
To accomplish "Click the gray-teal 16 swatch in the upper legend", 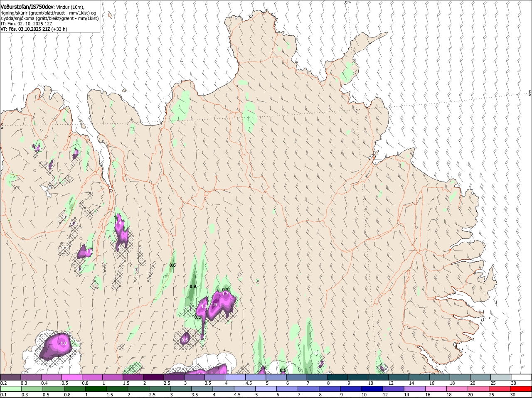I will point(440,377).
